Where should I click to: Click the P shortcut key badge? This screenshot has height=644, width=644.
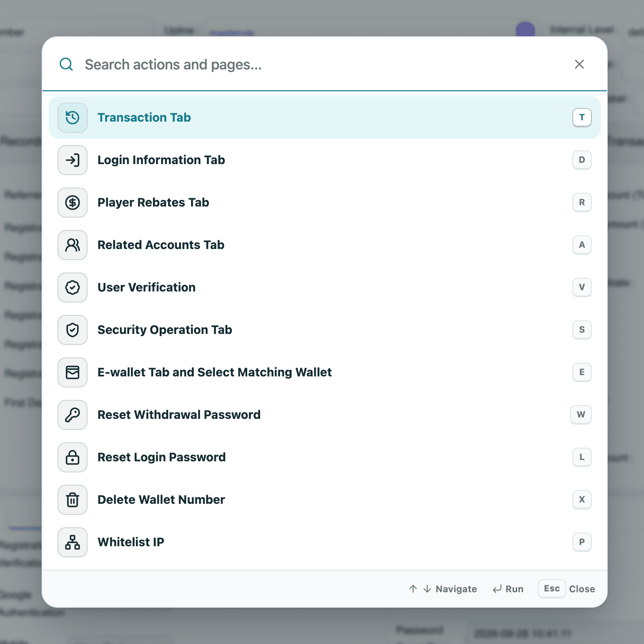pyautogui.click(x=582, y=542)
